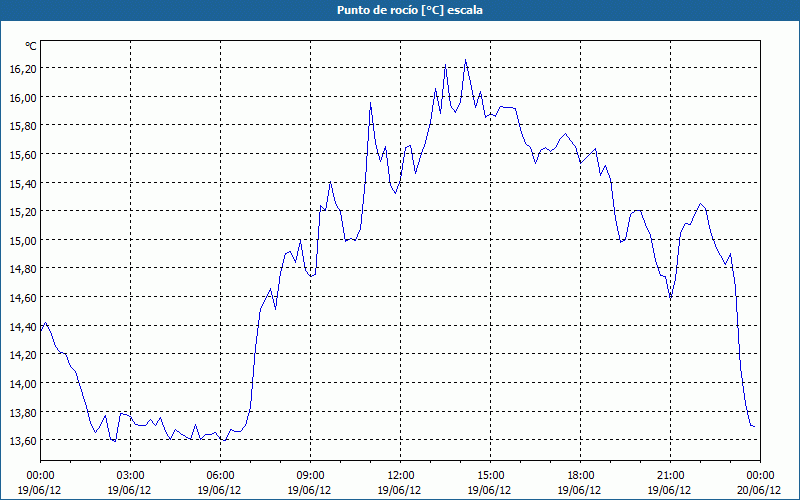Click the 15,80 axis label
This screenshot has width=800, height=500.
tap(23, 126)
